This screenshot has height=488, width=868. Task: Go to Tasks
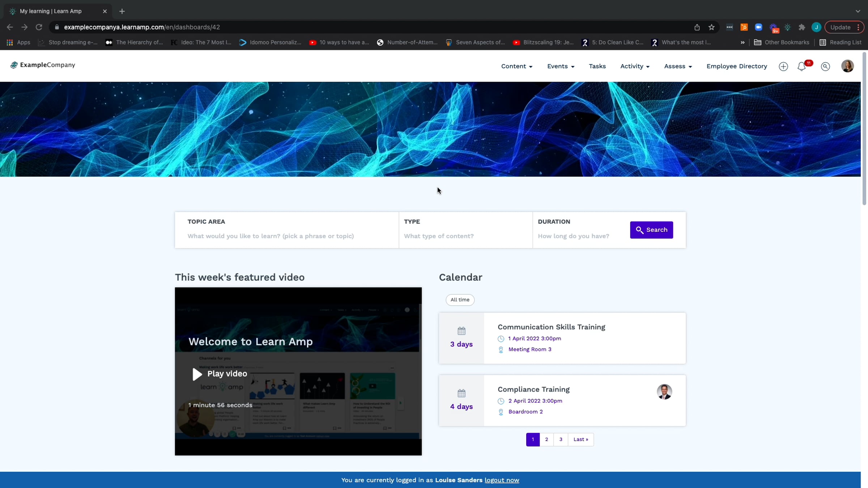(x=597, y=66)
